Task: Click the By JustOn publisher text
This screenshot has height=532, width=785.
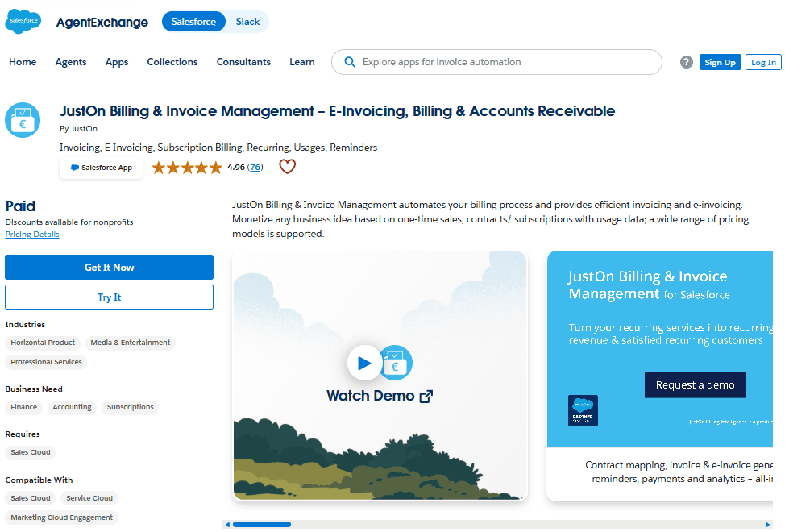Action: 79,129
